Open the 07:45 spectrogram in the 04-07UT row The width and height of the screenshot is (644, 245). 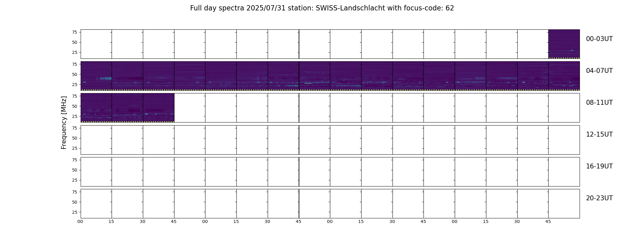[564, 76]
